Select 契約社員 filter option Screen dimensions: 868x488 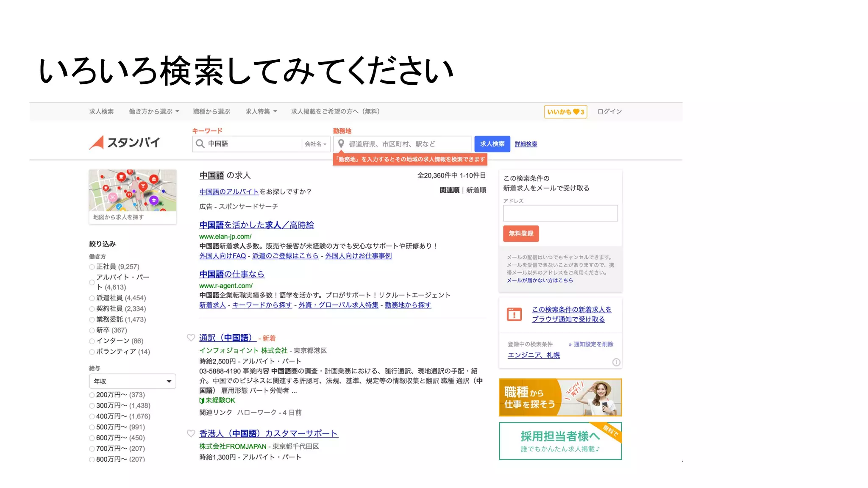tap(92, 309)
